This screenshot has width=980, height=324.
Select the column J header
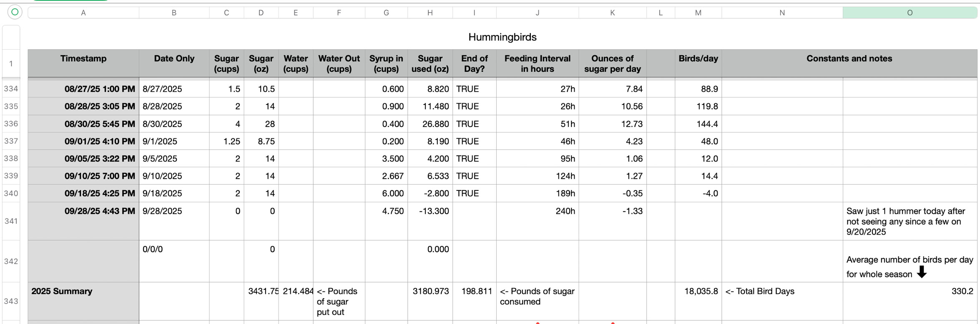coord(537,13)
